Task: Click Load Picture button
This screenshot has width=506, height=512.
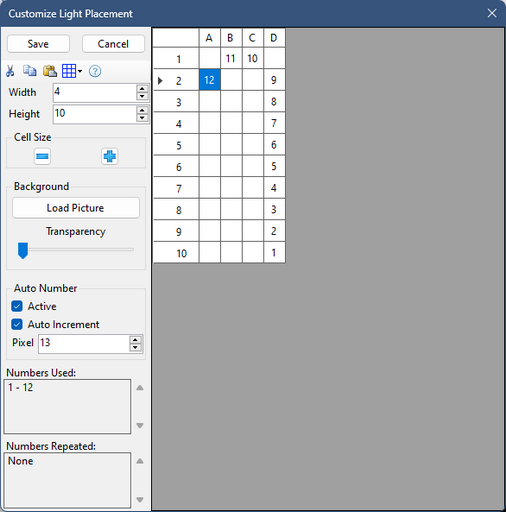Action: [76, 208]
